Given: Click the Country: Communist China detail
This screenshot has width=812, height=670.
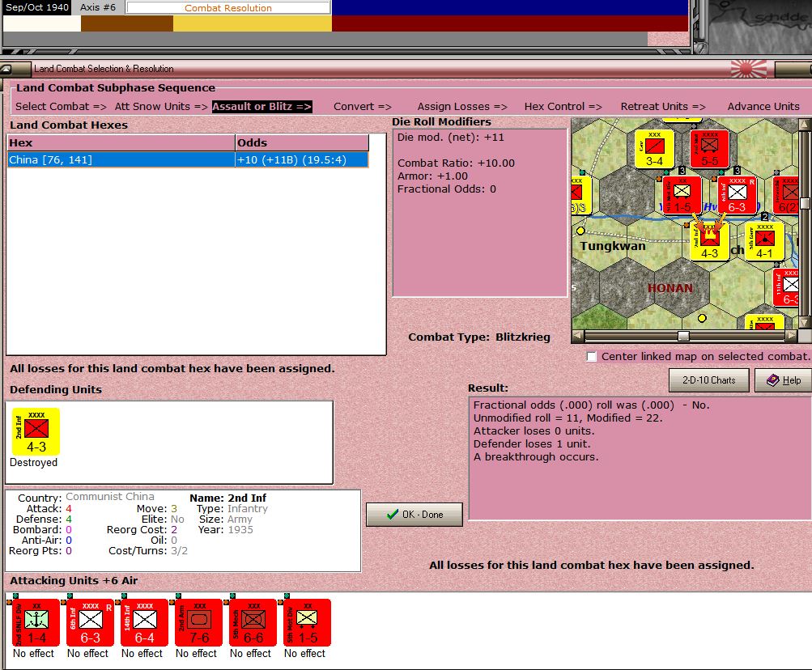Looking at the screenshot, I should pos(86,497).
